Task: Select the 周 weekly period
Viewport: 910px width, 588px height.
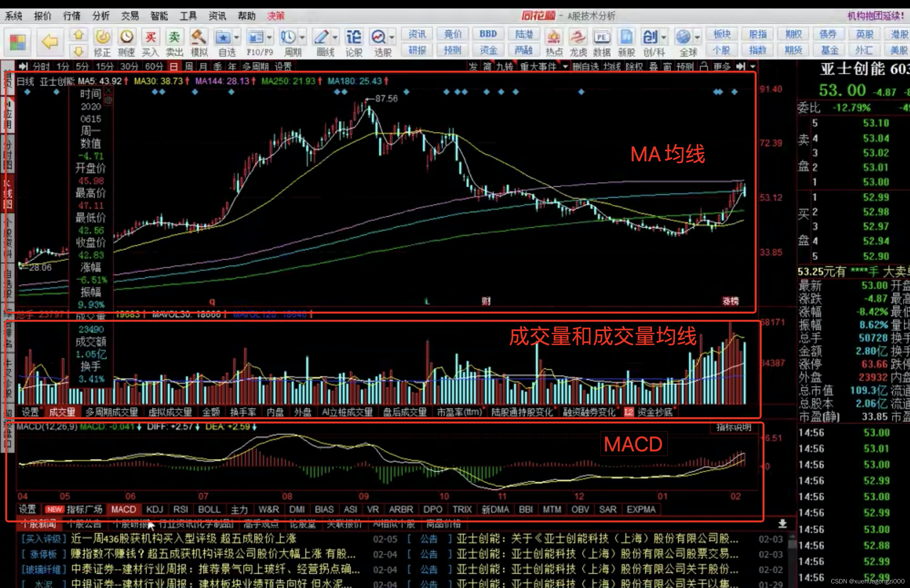Action: [x=189, y=67]
